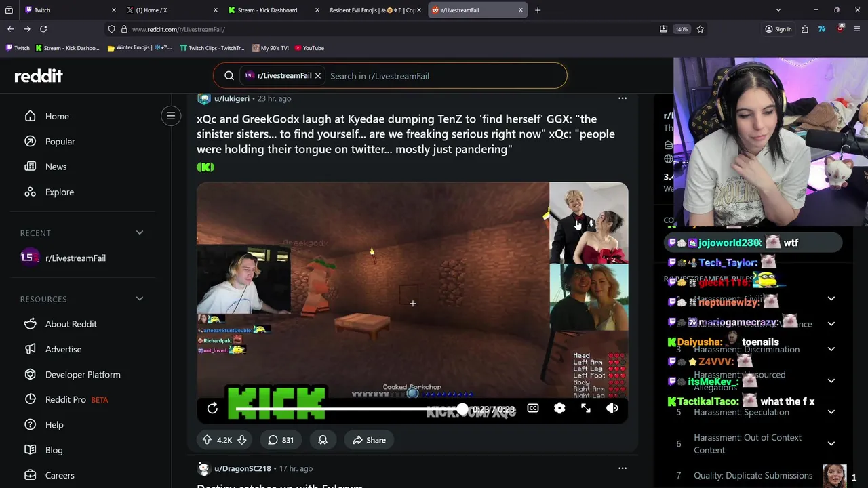The image size is (868, 488).
Task: Open the Twitch bookmark
Action: click(x=18, y=48)
